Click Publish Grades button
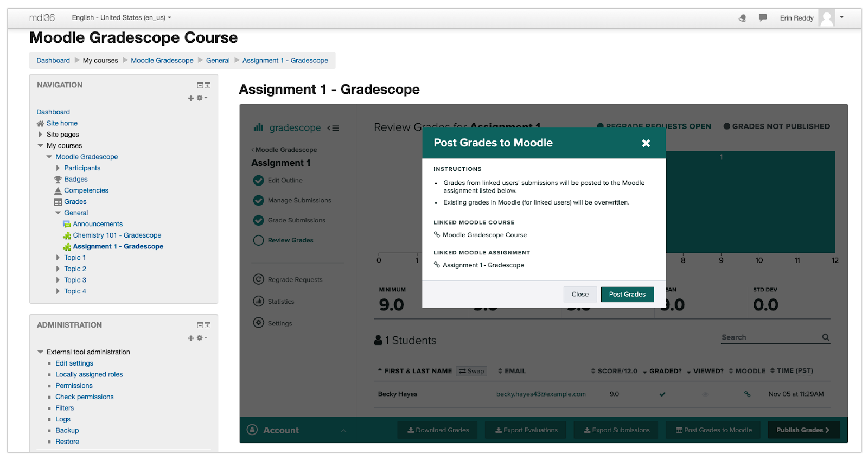This screenshot has height=460, width=868. tap(803, 430)
